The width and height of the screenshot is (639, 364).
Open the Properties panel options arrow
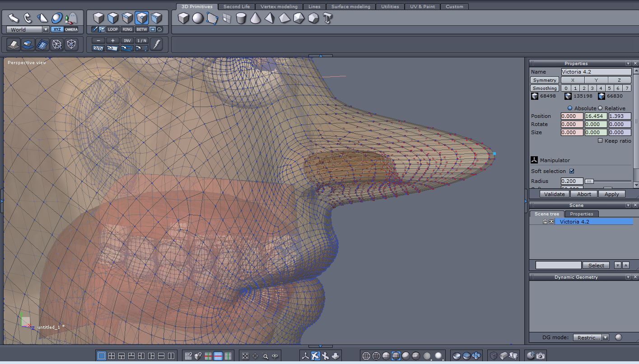click(x=628, y=64)
